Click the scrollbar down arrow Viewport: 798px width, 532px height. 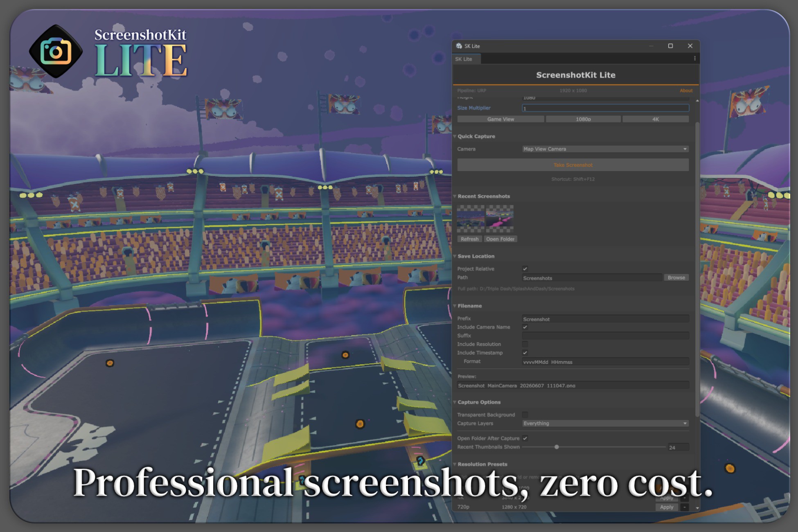tap(697, 508)
